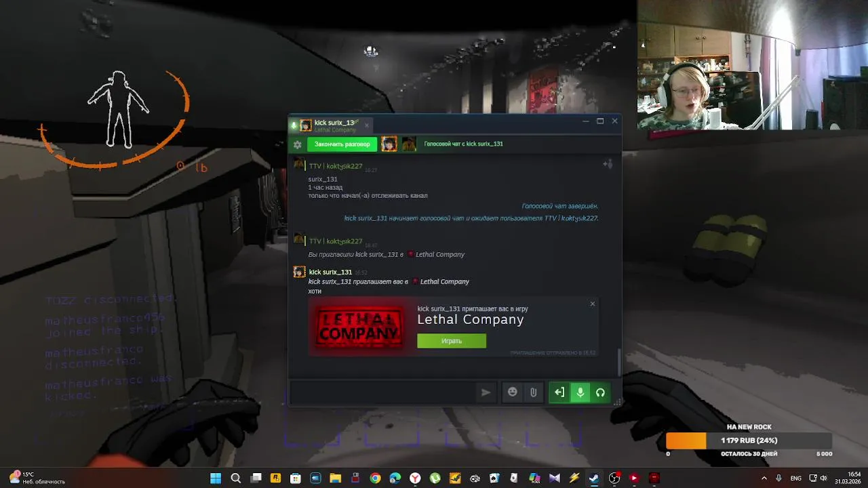Open Windows taskbar search
Image resolution: width=868 pixels, height=488 pixels.
coord(236,479)
